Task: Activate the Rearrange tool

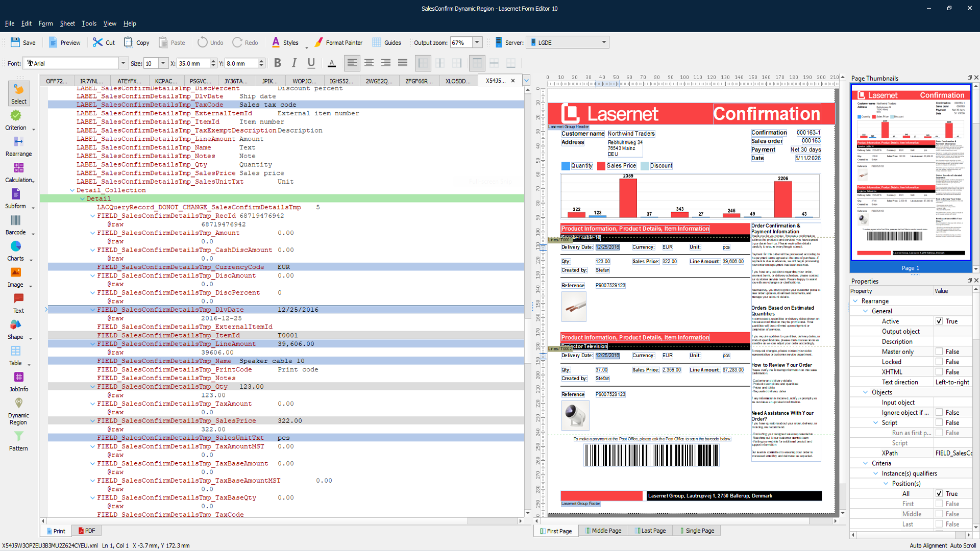Action: 18,146
